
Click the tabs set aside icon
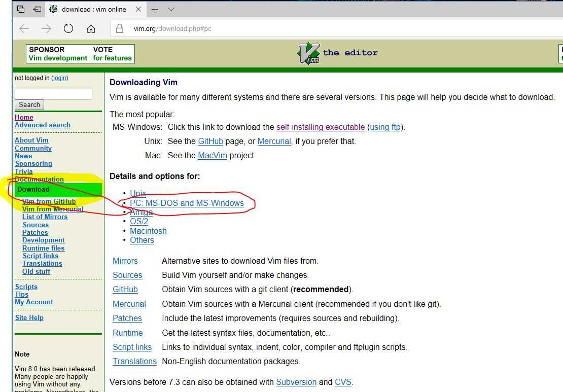coord(21,9)
